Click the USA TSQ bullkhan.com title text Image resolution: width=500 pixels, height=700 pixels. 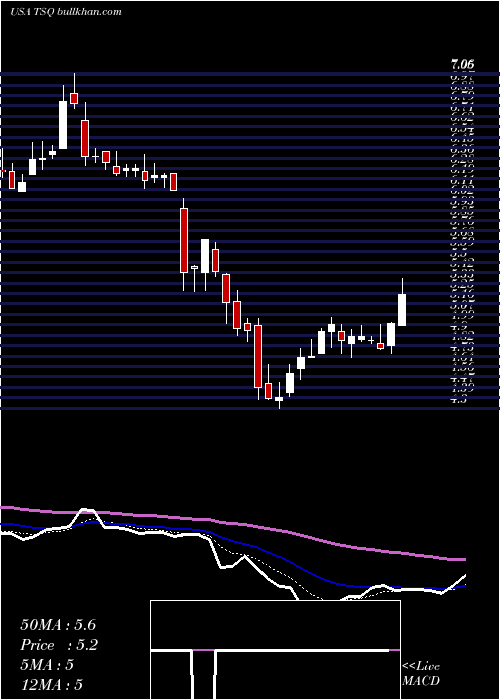point(66,12)
